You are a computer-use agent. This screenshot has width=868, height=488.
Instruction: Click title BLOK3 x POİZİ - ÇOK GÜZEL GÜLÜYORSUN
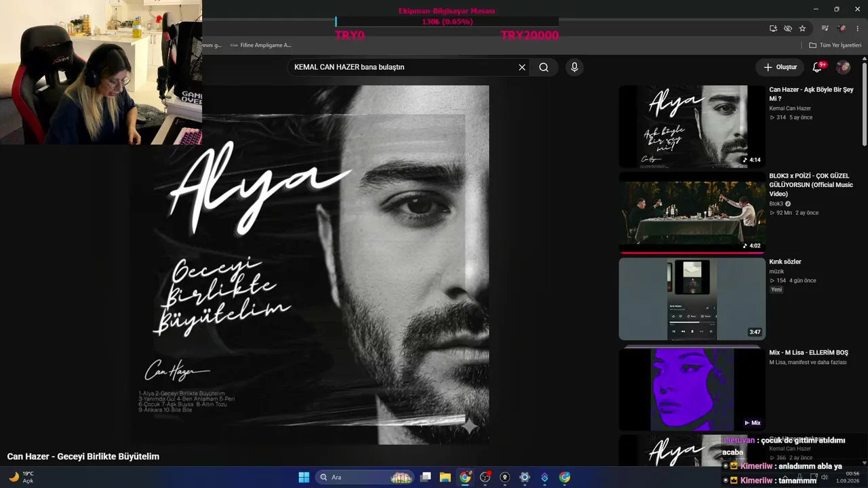[811, 184]
